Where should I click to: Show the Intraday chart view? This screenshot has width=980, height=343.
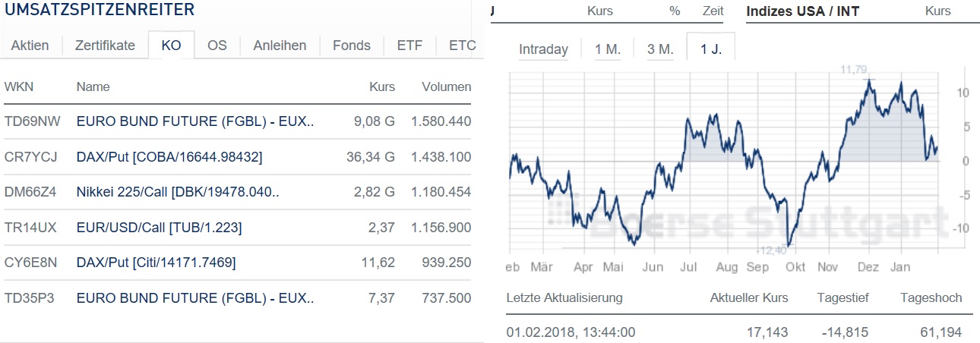543,49
